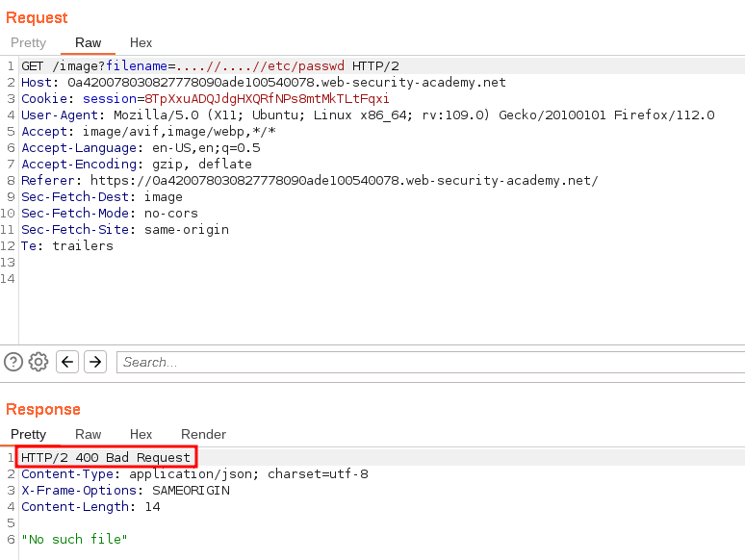The height and width of the screenshot is (560, 745).
Task: Click the User-Agent header line
Action: (368, 115)
